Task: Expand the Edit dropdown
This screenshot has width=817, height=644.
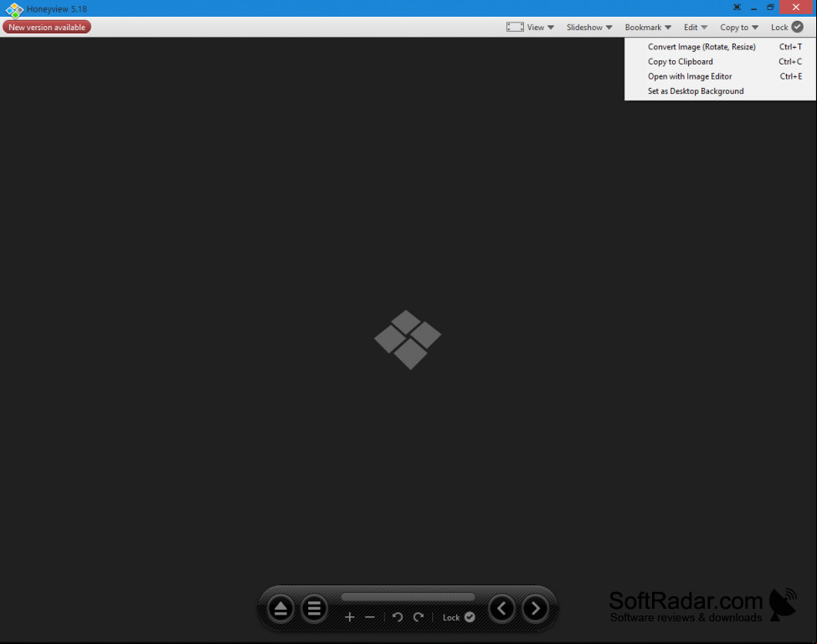Action: (x=696, y=27)
